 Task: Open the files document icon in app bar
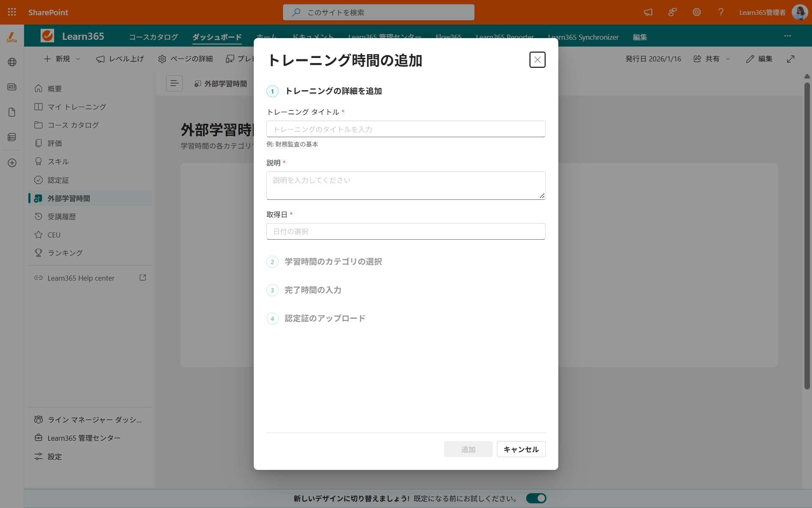(x=12, y=112)
